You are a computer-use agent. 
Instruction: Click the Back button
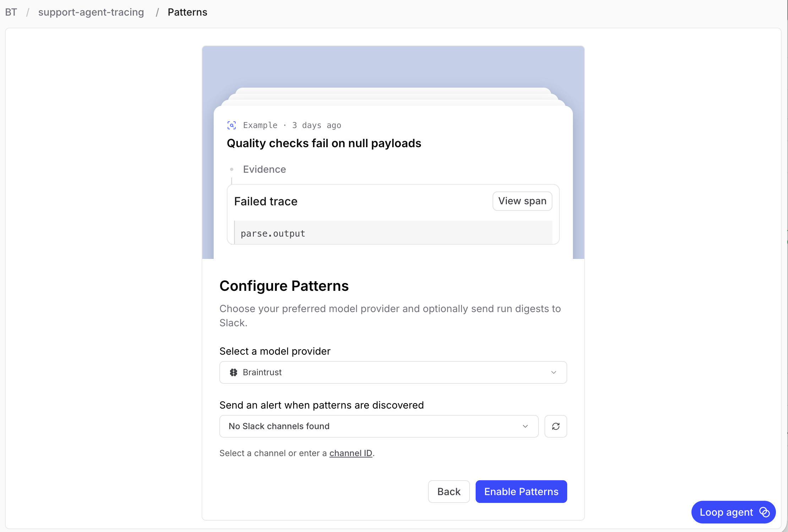coord(449,492)
